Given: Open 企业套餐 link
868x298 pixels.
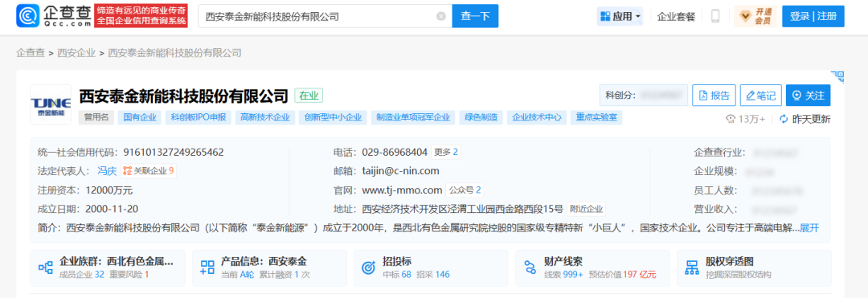Looking at the screenshot, I should coord(676,17).
